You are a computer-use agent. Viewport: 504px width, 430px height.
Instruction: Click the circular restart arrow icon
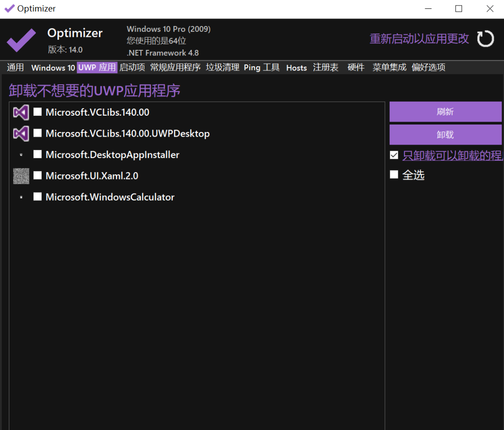(x=485, y=39)
